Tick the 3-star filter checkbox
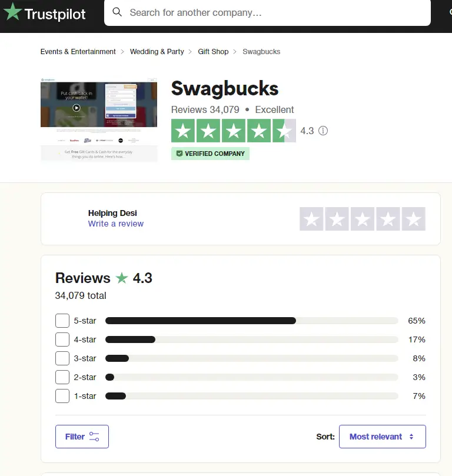 [62, 358]
